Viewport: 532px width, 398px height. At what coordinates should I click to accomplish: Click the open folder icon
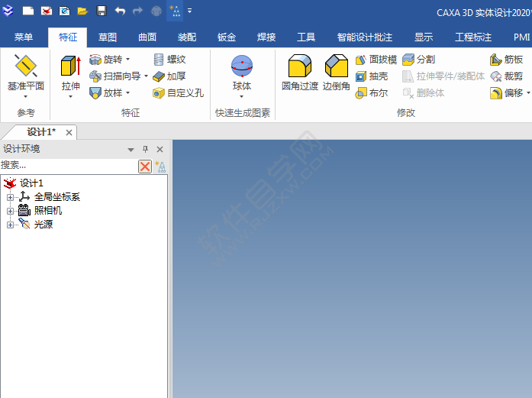[x=82, y=11]
